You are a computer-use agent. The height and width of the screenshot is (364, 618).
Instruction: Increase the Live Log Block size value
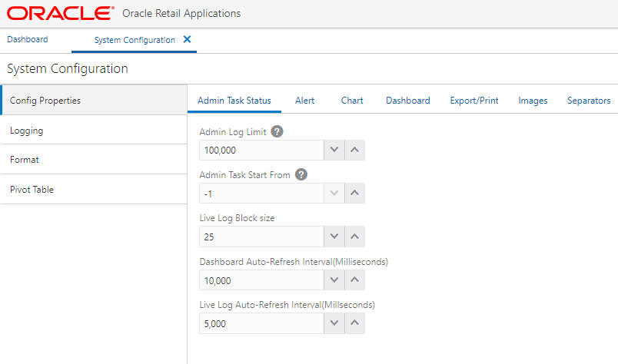(x=354, y=237)
